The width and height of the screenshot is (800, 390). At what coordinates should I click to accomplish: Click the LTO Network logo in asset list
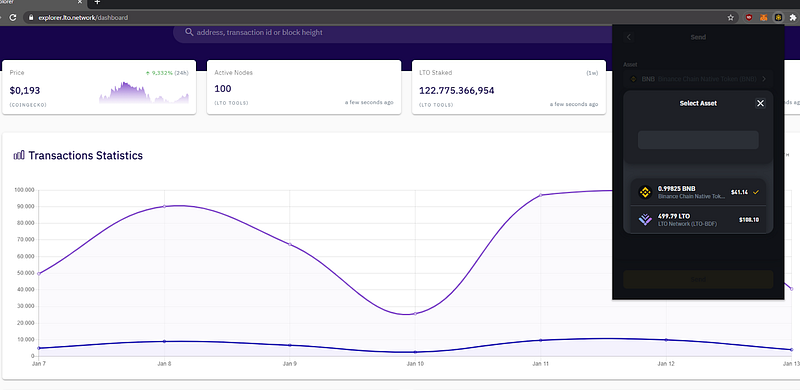tap(645, 220)
